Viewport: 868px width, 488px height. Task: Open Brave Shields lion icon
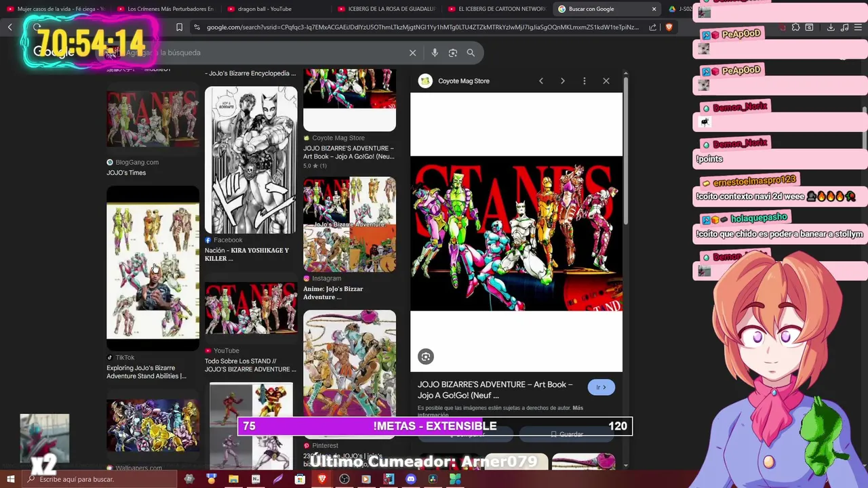coord(669,27)
